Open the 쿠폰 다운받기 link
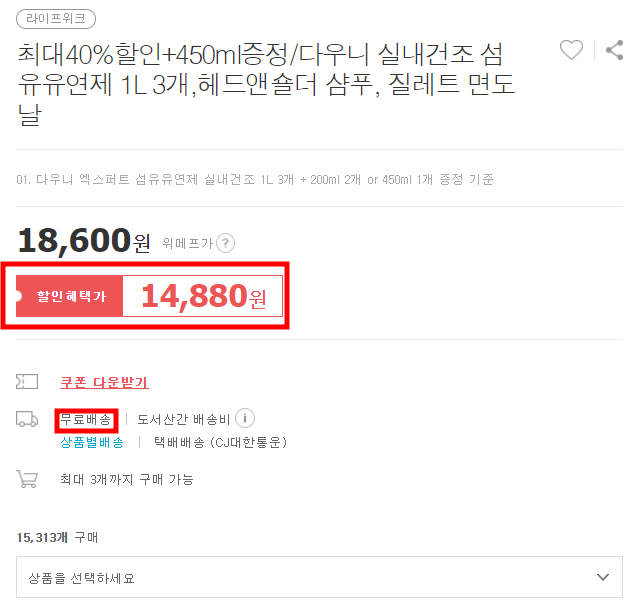The image size is (632, 607). [104, 382]
